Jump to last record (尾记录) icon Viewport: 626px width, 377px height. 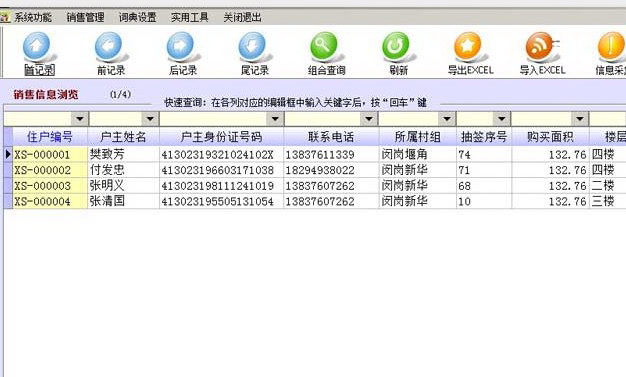click(x=252, y=47)
